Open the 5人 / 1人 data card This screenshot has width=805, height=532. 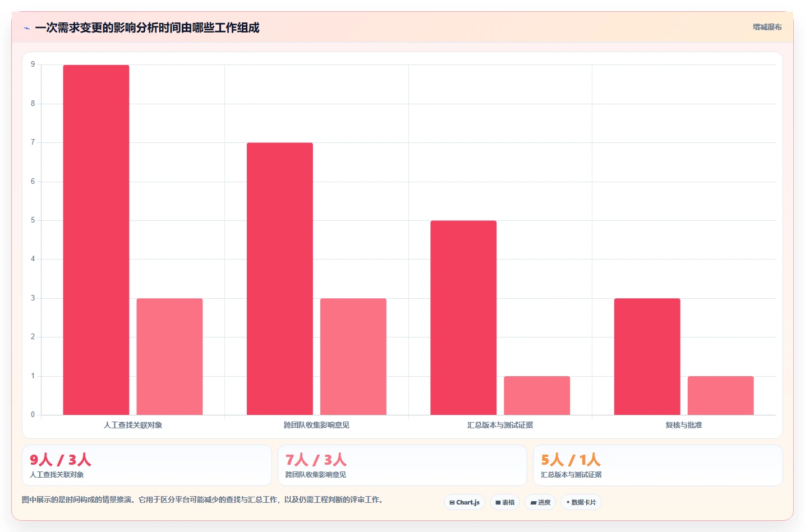tap(657, 465)
